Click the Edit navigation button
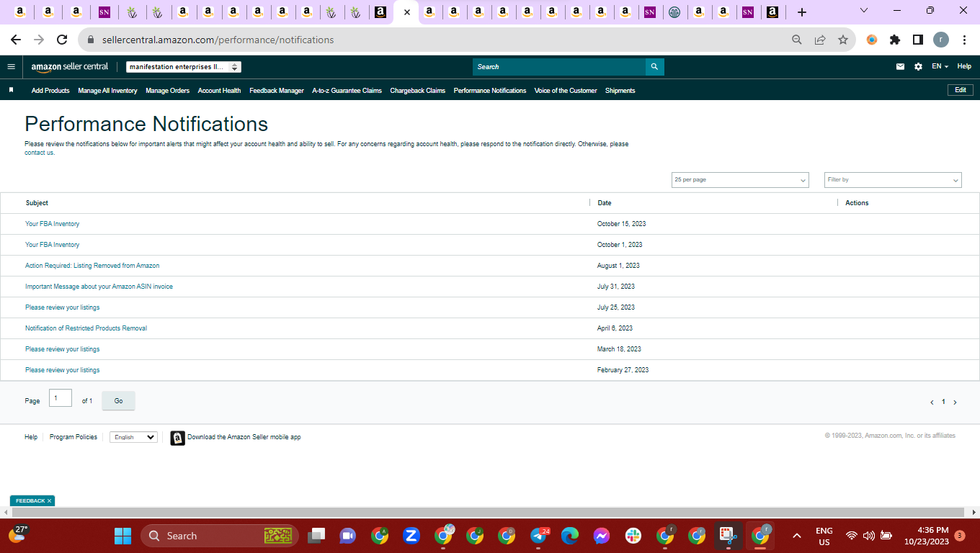 [x=961, y=90]
